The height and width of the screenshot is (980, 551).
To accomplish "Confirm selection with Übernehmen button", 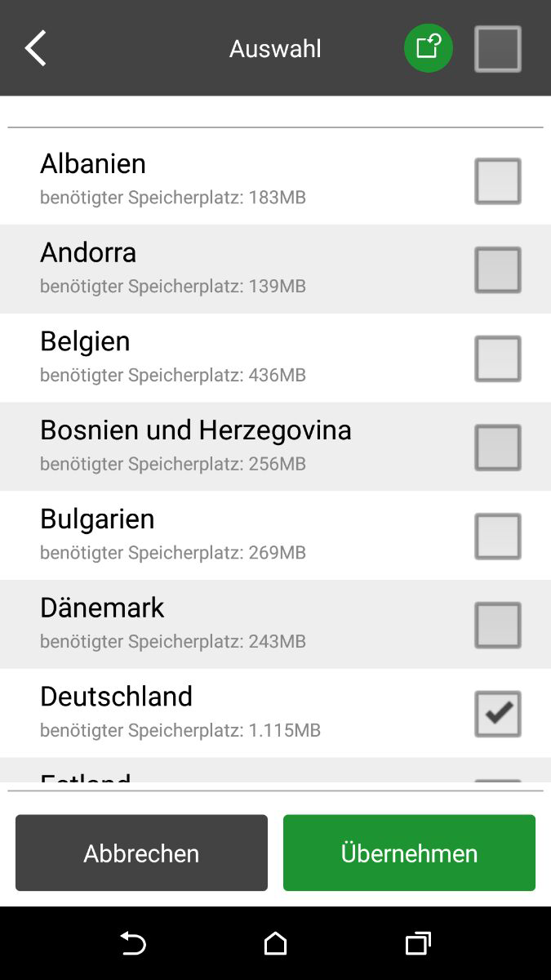I will tap(409, 853).
